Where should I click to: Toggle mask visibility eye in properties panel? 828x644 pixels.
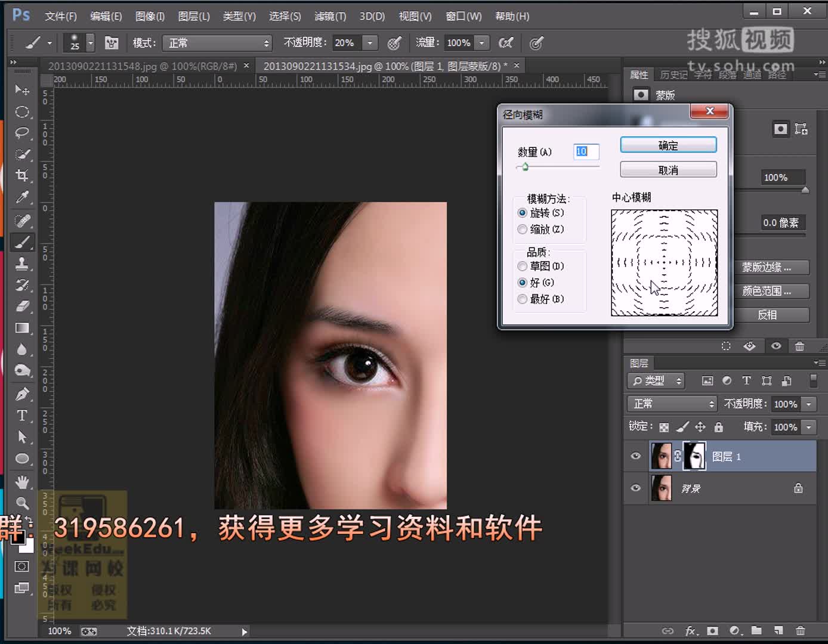click(776, 346)
